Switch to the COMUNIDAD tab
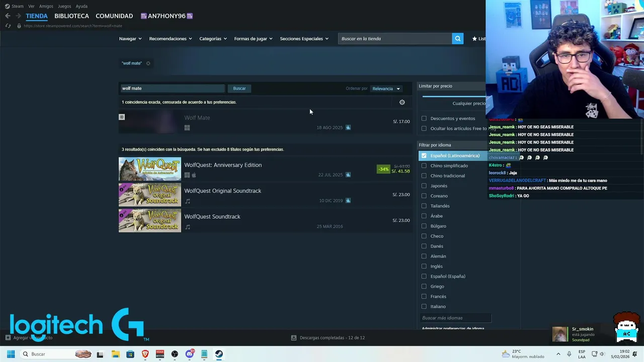Image resolution: width=644 pixels, height=362 pixels. coord(114,16)
